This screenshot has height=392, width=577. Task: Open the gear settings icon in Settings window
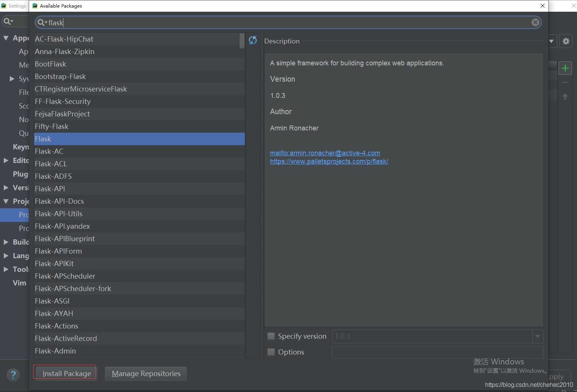(566, 41)
